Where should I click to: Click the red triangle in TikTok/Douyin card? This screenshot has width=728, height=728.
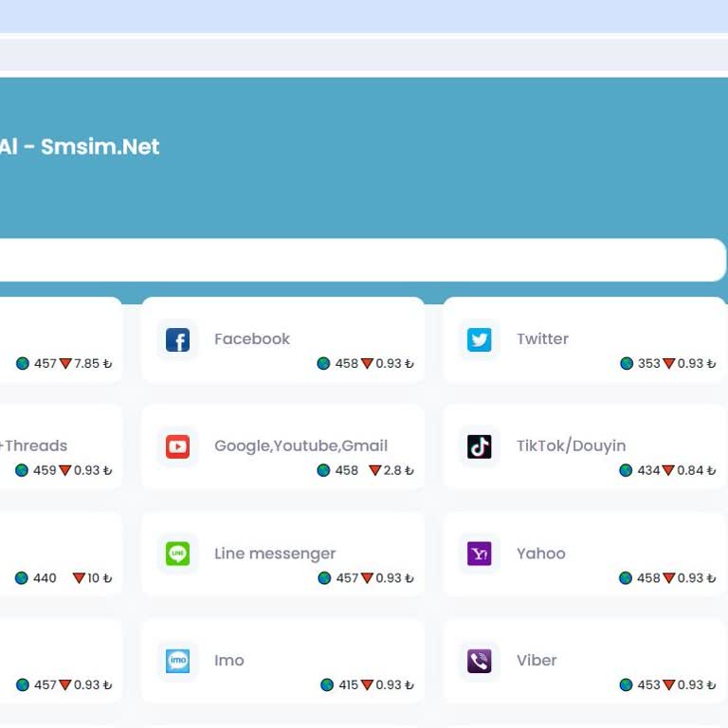pos(668,471)
